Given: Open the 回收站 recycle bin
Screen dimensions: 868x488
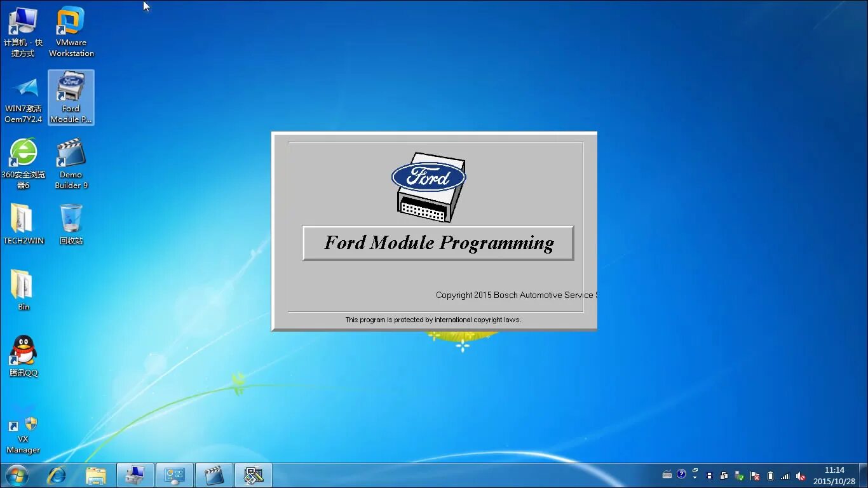Looking at the screenshot, I should pyautogui.click(x=71, y=224).
